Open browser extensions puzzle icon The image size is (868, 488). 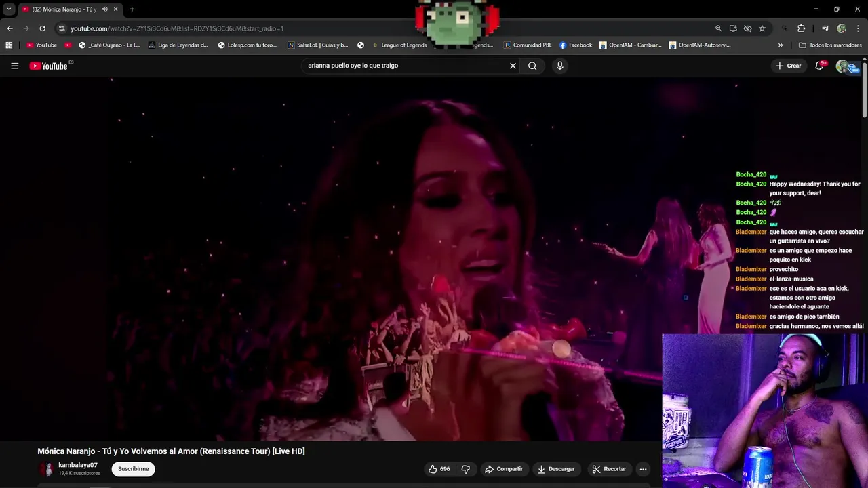coord(801,28)
